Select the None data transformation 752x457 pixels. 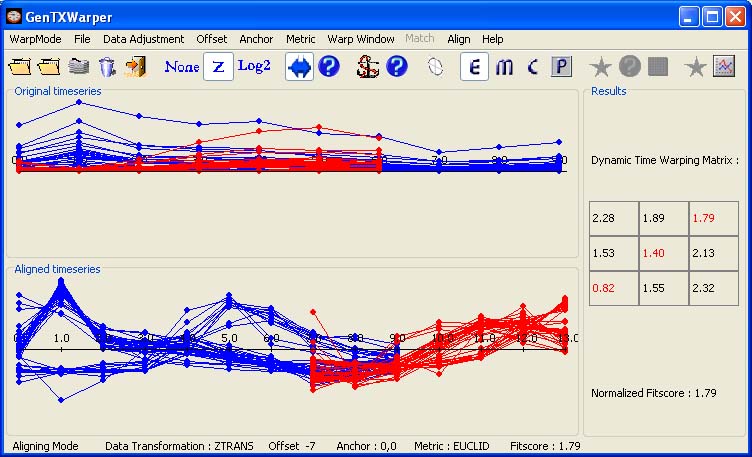tap(182, 67)
